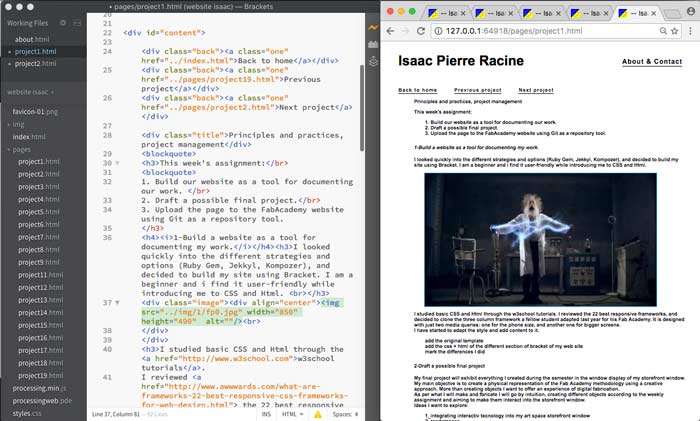Close the first Chrome tab
700x421 pixels.
click(463, 13)
